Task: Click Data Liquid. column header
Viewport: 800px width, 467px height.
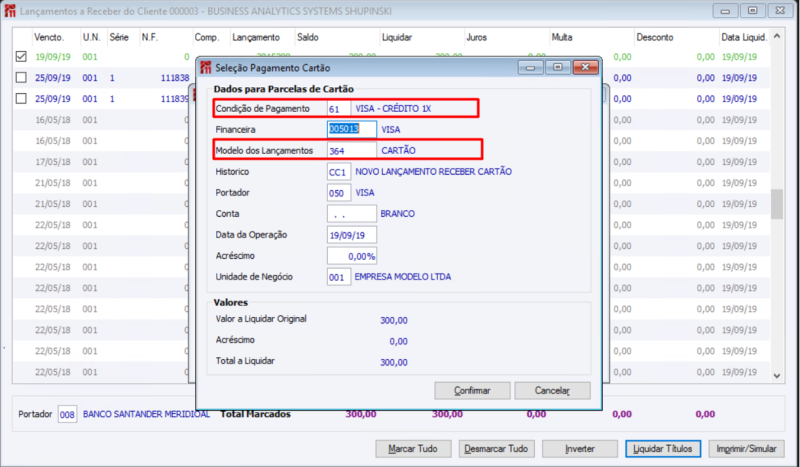Action: 744,37
